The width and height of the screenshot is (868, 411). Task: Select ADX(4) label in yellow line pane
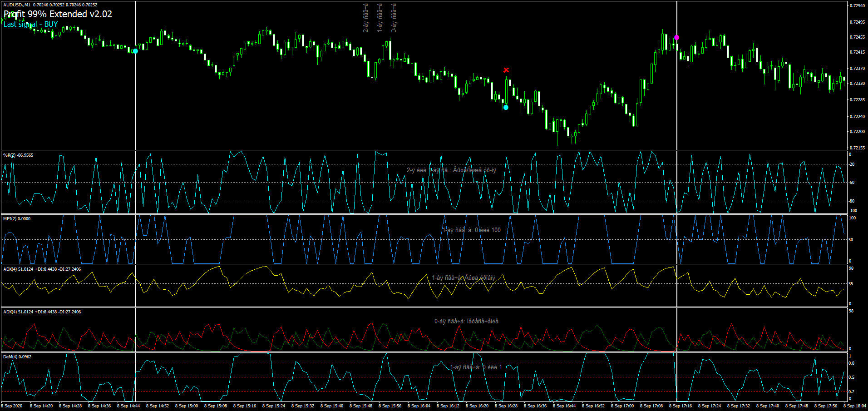pos(42,269)
